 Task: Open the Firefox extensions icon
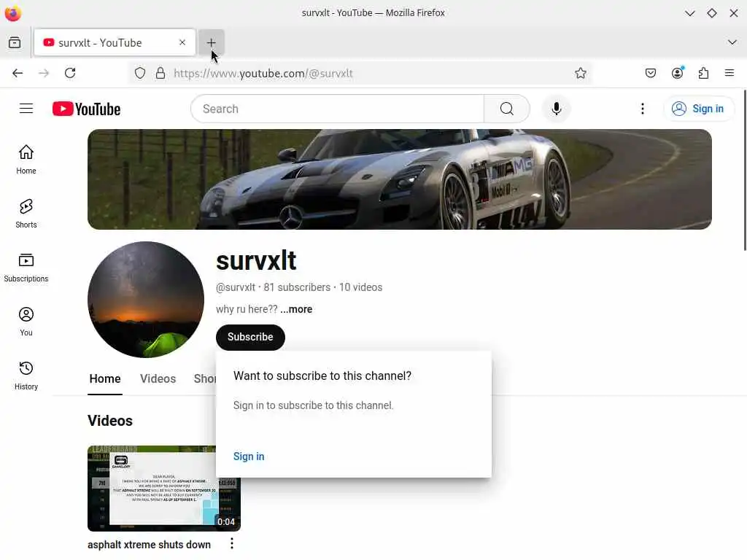coord(704,73)
